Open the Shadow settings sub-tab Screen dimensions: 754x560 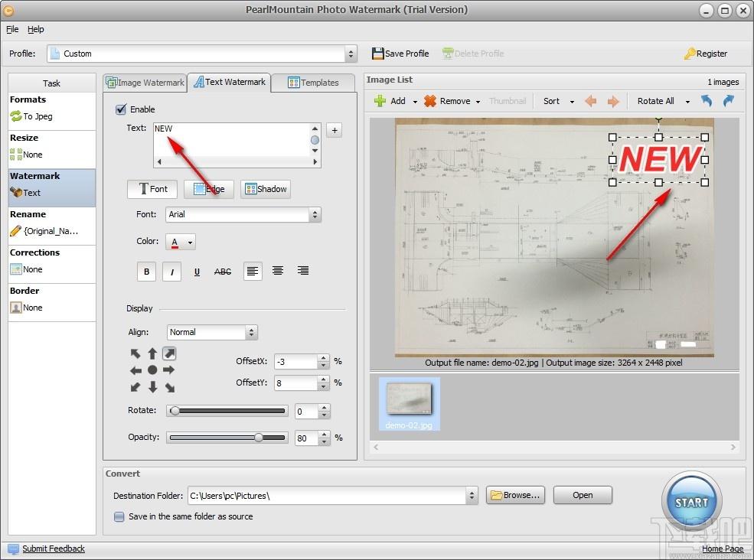tap(266, 189)
